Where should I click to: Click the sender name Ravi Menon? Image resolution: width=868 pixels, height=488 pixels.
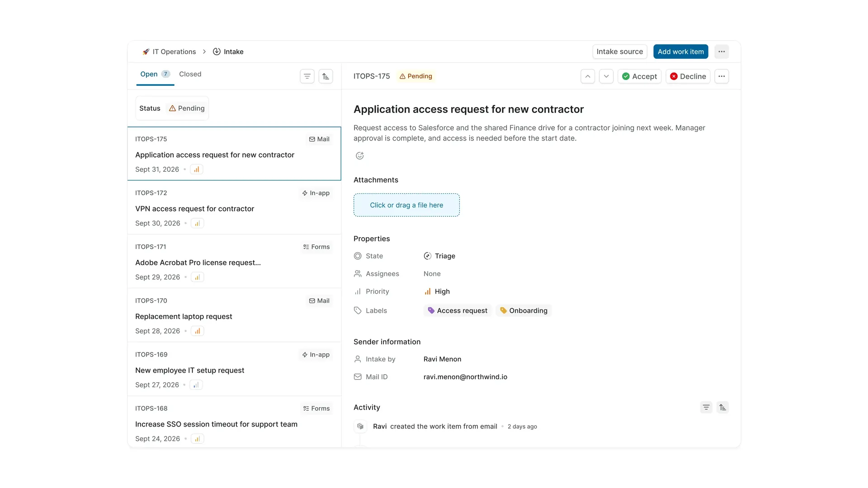(x=442, y=359)
